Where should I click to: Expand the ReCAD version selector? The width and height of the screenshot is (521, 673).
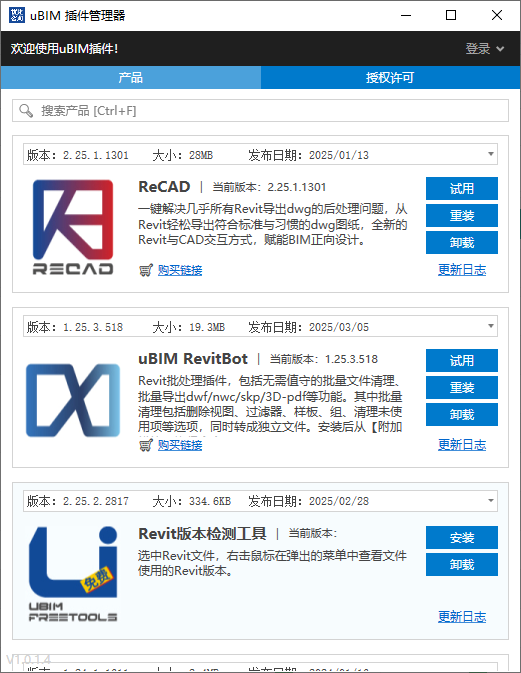(x=491, y=154)
